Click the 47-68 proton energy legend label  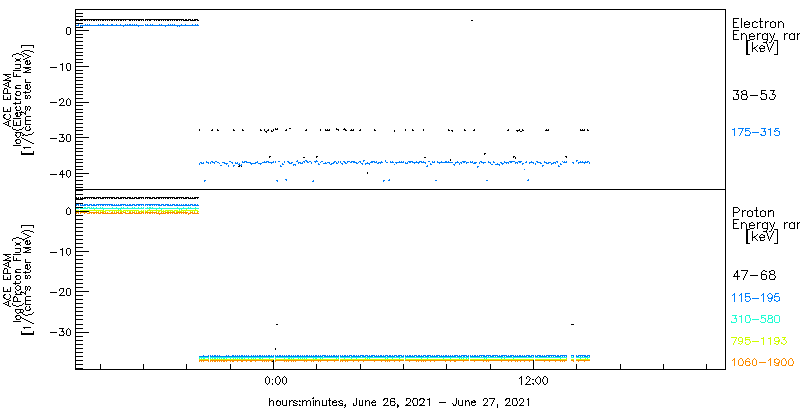tap(754, 276)
